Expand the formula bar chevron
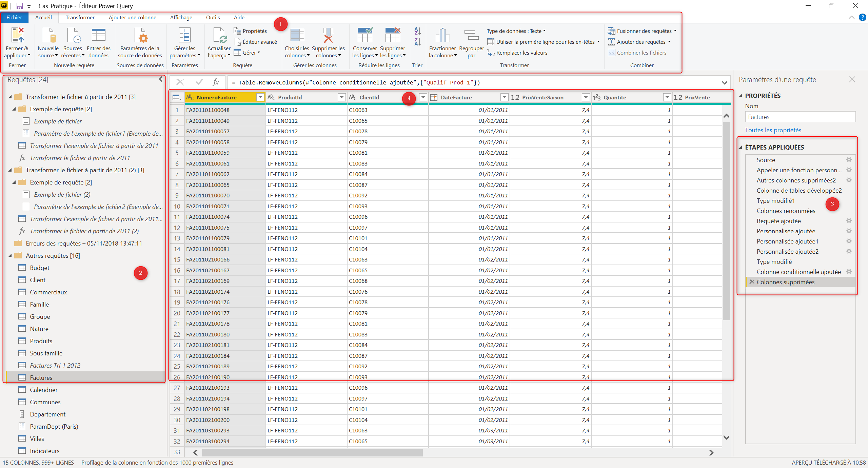Image resolution: width=868 pixels, height=468 pixels. coord(725,82)
